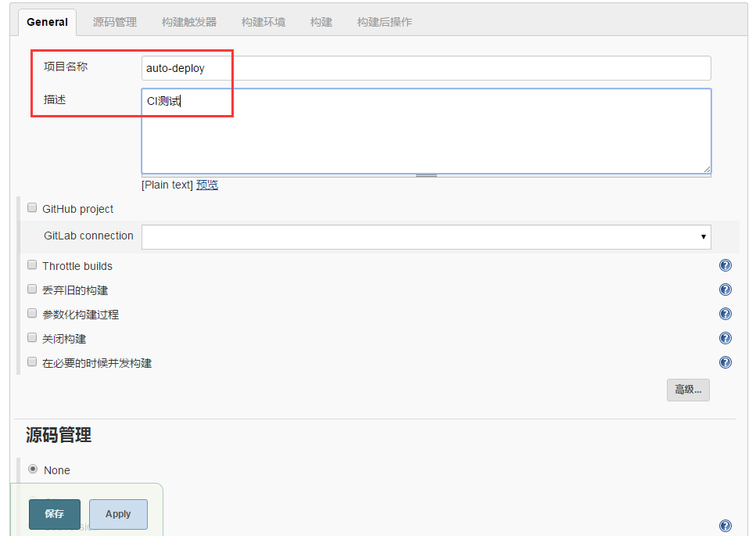Open help icon for 参数化构建过程
The image size is (756, 536).
point(726,314)
